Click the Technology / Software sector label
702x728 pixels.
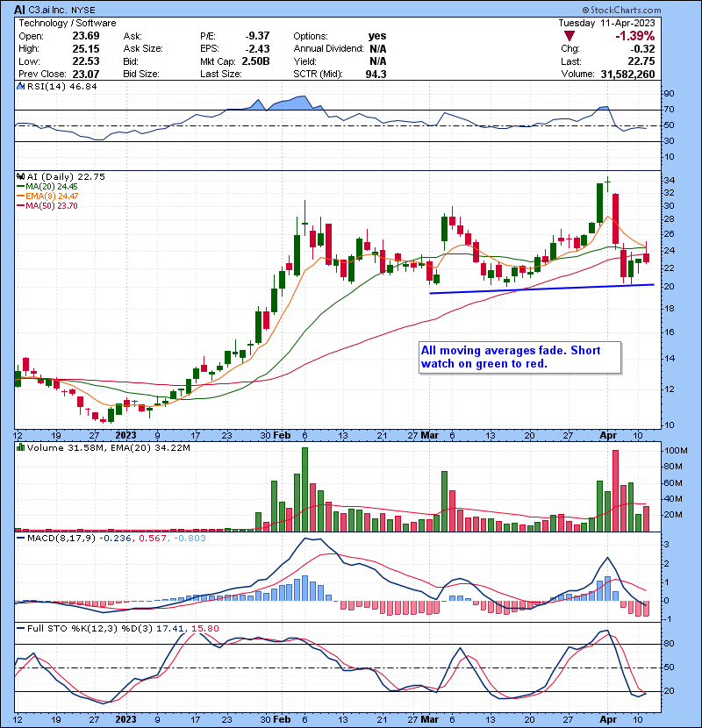[68, 23]
